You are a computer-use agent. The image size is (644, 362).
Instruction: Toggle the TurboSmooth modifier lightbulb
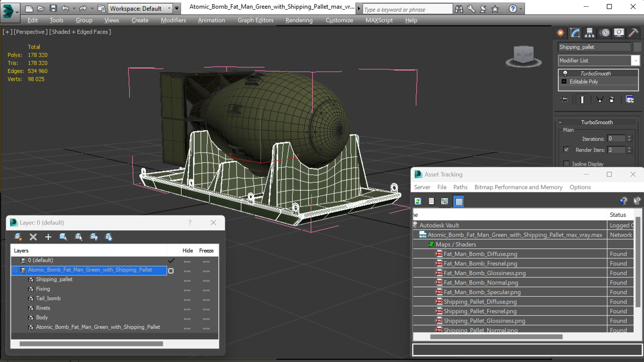[x=565, y=73]
